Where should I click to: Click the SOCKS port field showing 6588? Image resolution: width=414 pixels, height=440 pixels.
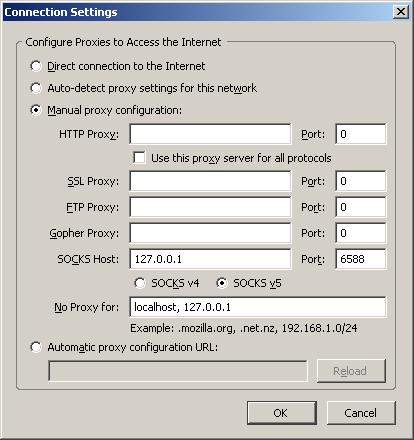point(361,259)
